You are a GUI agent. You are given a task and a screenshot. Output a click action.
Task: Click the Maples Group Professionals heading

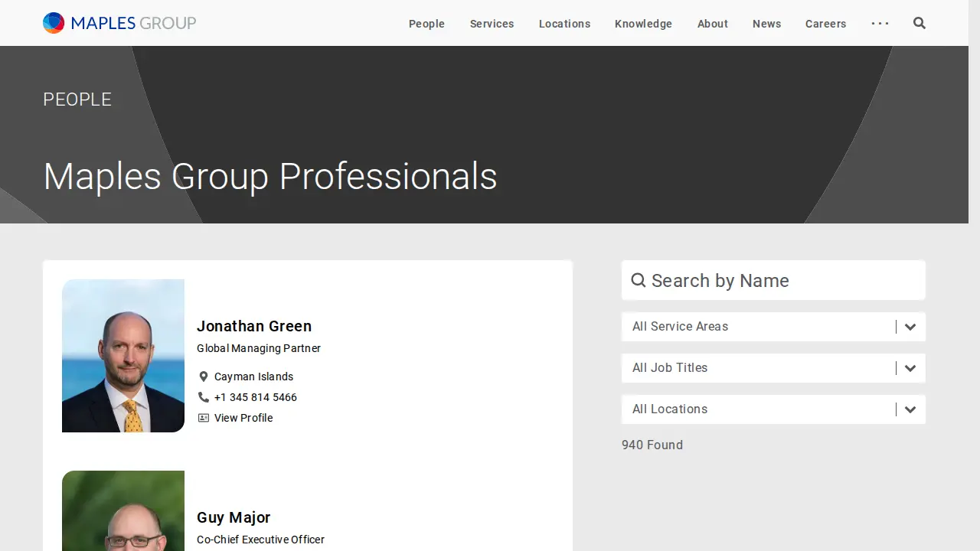[270, 176]
